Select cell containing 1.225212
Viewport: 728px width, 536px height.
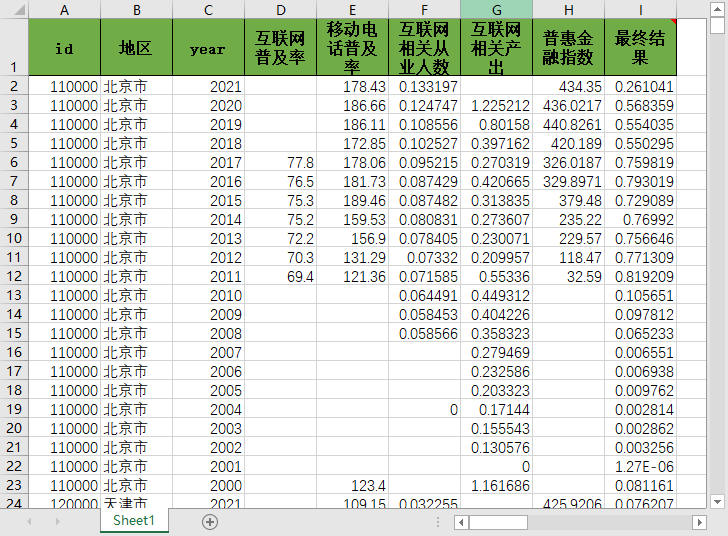pyautogui.click(x=496, y=105)
